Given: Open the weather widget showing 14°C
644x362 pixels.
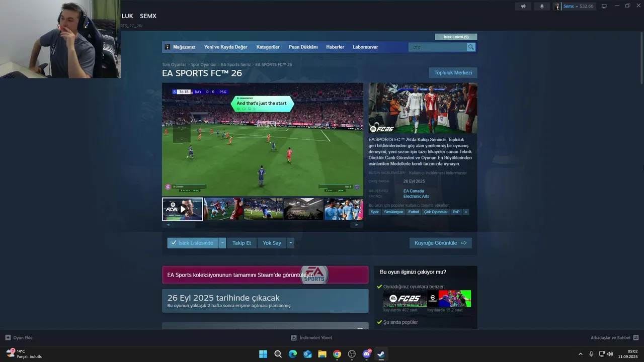Looking at the screenshot, I should point(24,354).
